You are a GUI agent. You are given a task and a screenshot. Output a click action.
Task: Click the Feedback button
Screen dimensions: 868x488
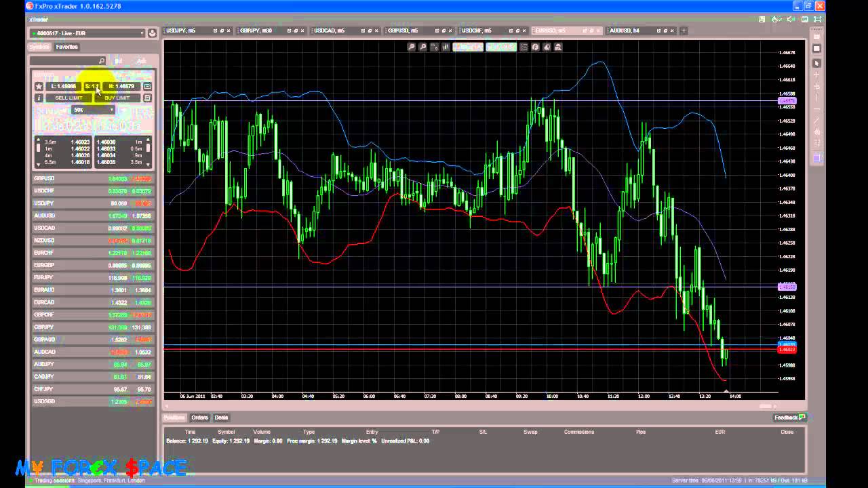coord(789,418)
